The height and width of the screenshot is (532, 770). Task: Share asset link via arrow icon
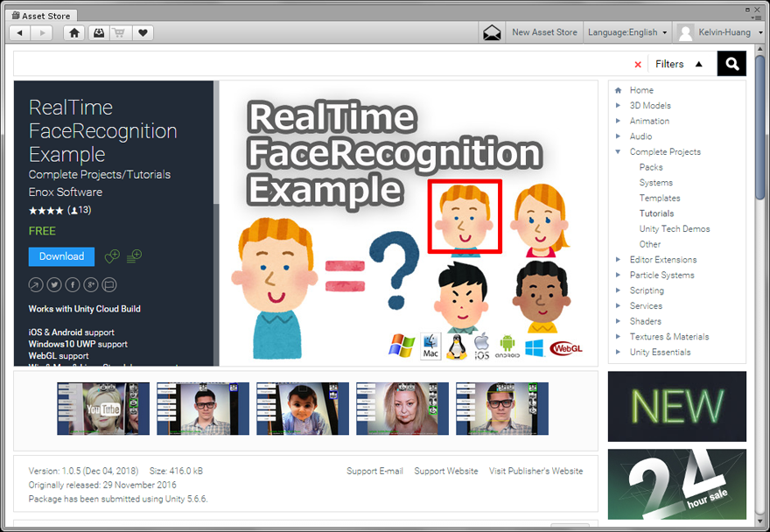[x=35, y=284]
